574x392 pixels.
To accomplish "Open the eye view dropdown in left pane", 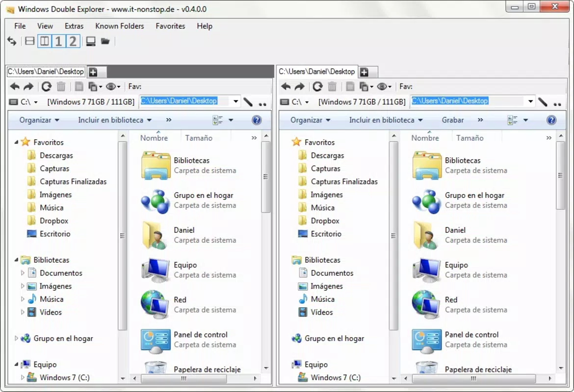I will coord(113,87).
